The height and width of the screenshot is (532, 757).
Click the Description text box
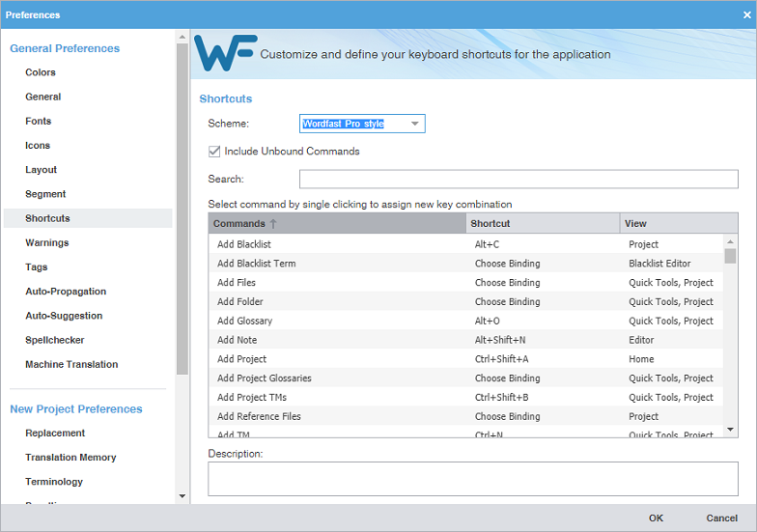(472, 478)
